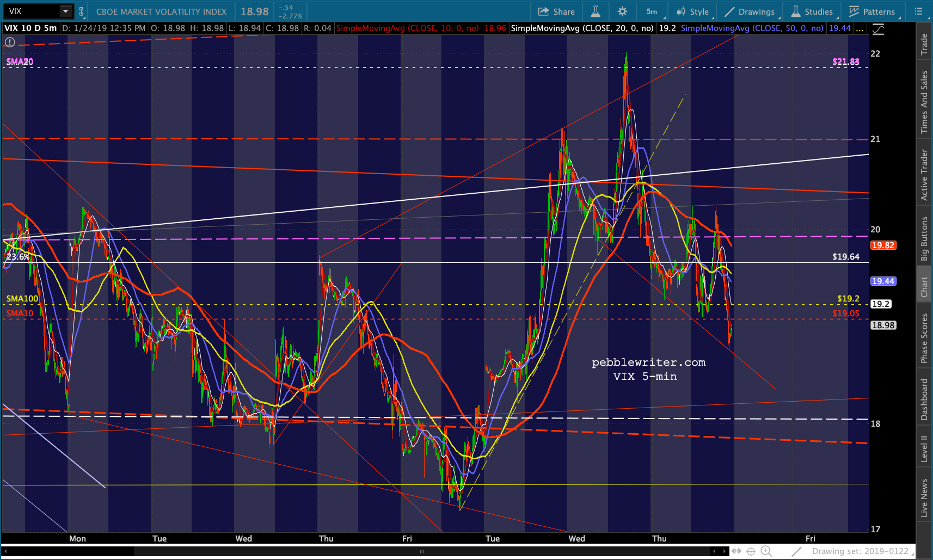The image size is (933, 560).
Task: Click the symbol link clipboard icon
Action: tap(81, 11)
